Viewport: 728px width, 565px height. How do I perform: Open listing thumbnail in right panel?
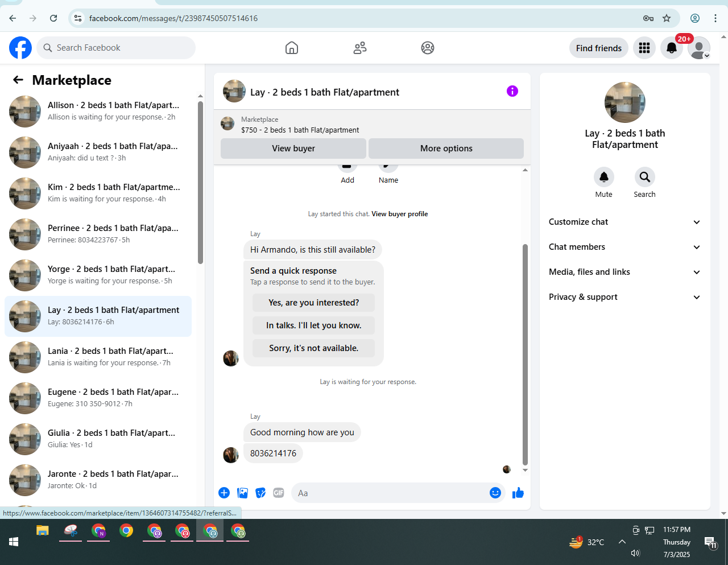pyautogui.click(x=625, y=102)
